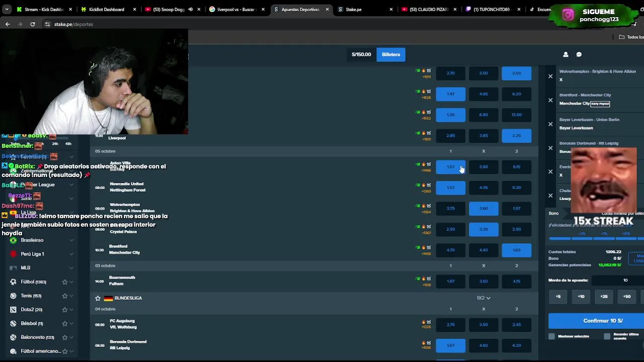Open the Billetera wallet

click(x=391, y=54)
